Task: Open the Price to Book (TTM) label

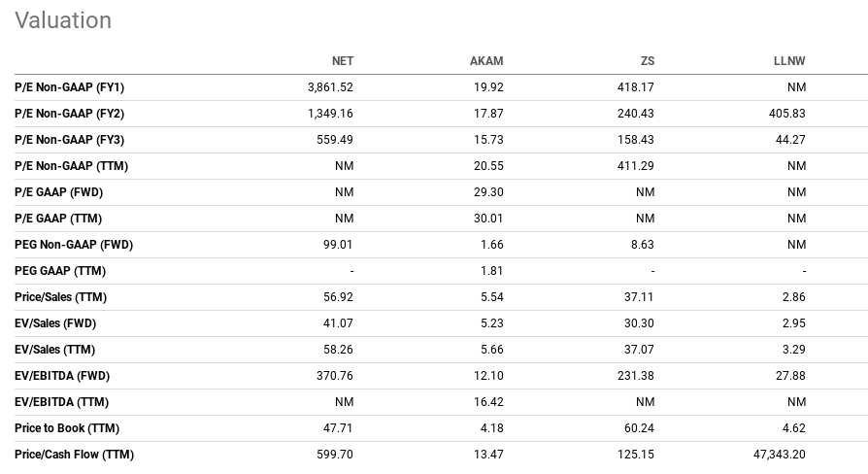Action: tap(67, 428)
